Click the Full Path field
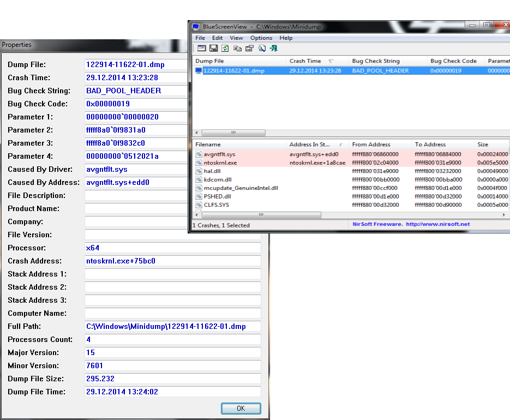This screenshot has height=420, width=510. [173, 326]
